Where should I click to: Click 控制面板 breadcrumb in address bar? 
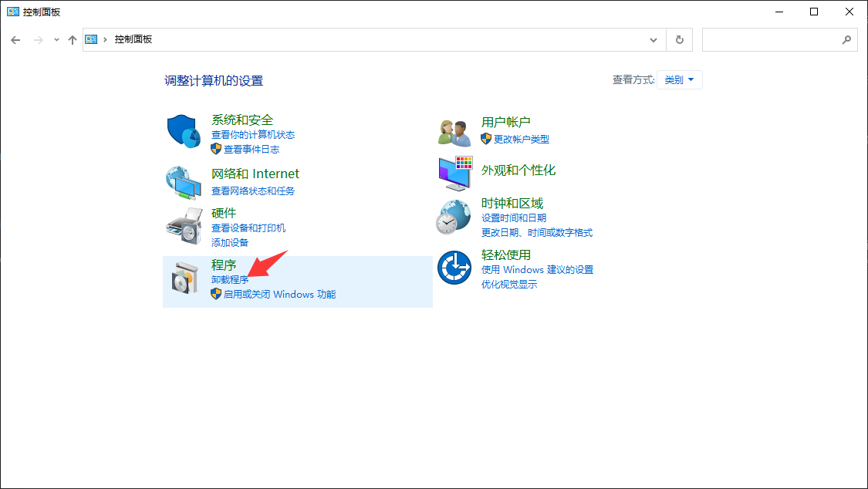coord(133,39)
